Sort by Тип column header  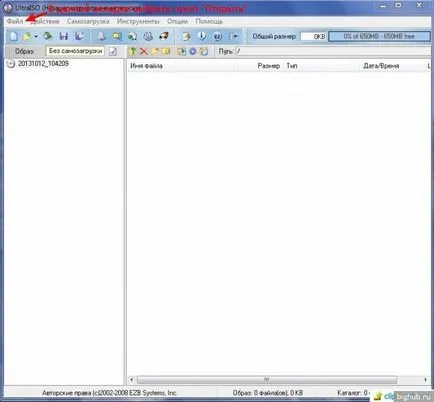pos(321,66)
